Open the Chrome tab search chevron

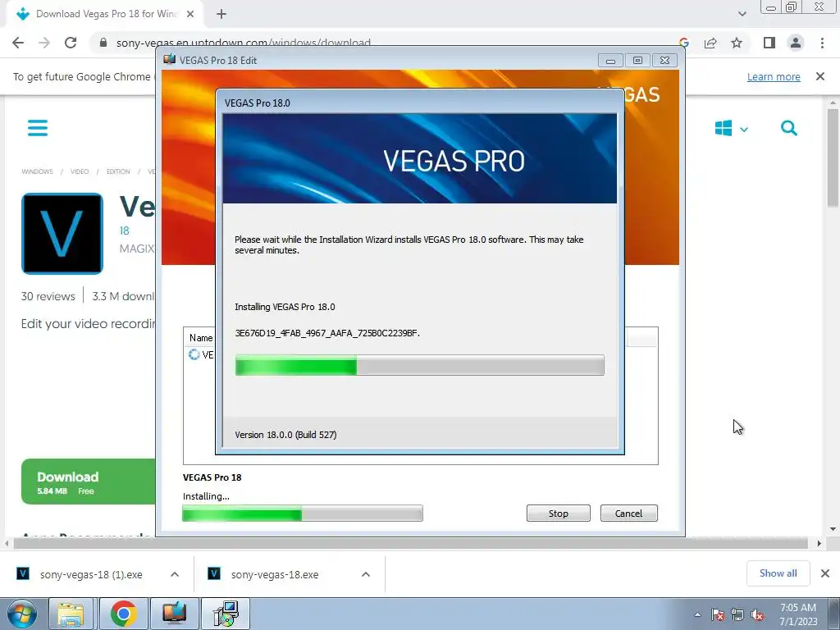pos(742,14)
